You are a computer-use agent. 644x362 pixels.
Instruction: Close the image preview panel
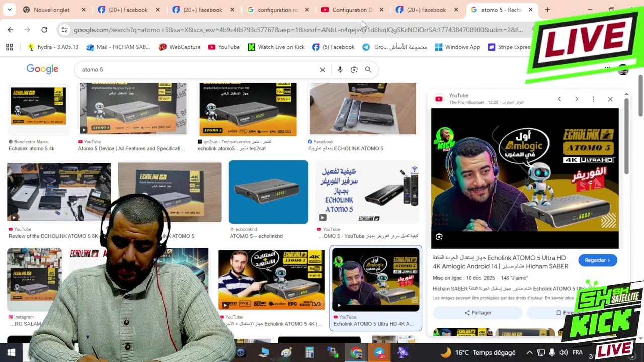pyautogui.click(x=610, y=99)
